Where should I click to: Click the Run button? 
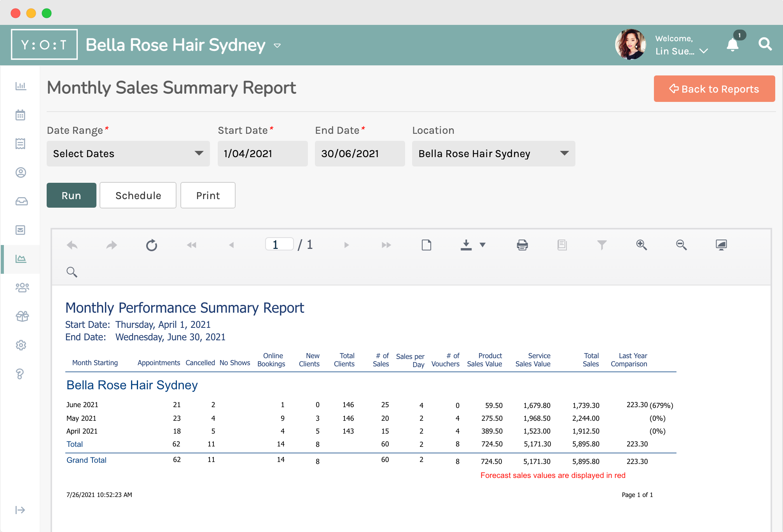(x=72, y=195)
